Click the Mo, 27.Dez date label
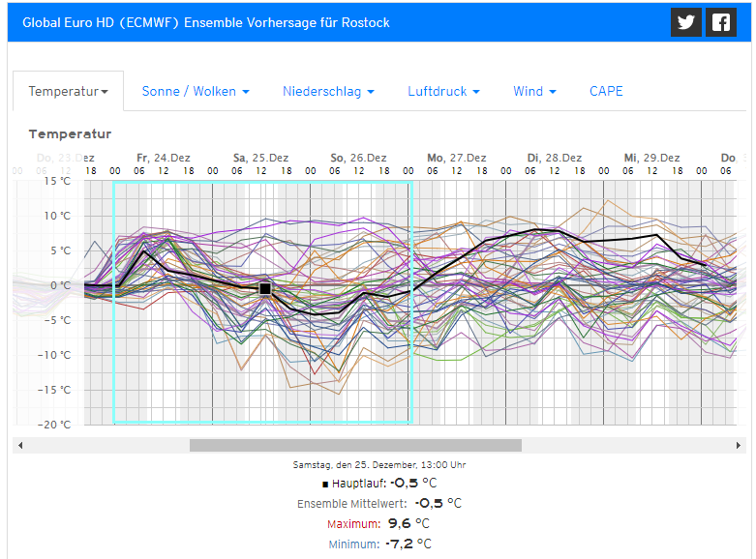The width and height of the screenshot is (756, 559). [456, 158]
